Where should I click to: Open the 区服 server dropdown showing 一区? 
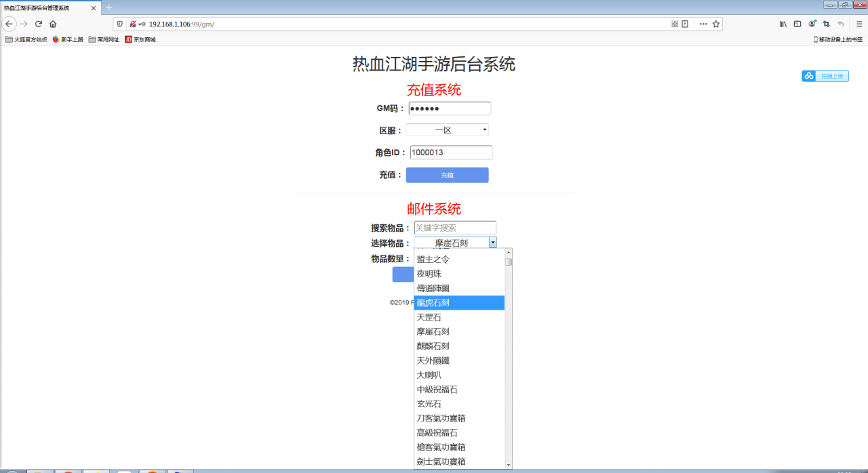pos(447,129)
